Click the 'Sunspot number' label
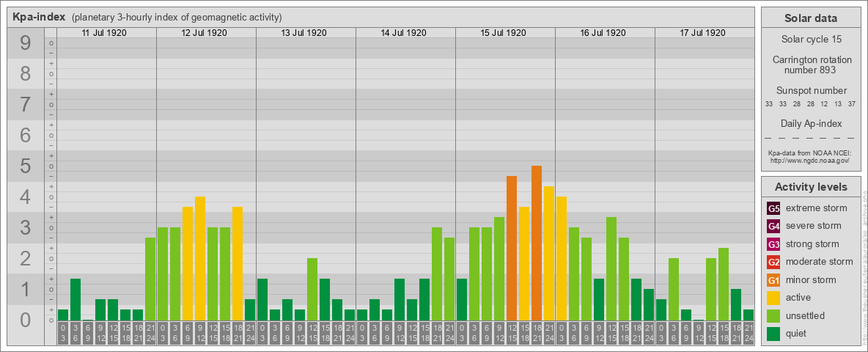Image resolution: width=868 pixels, height=352 pixels. 810,91
